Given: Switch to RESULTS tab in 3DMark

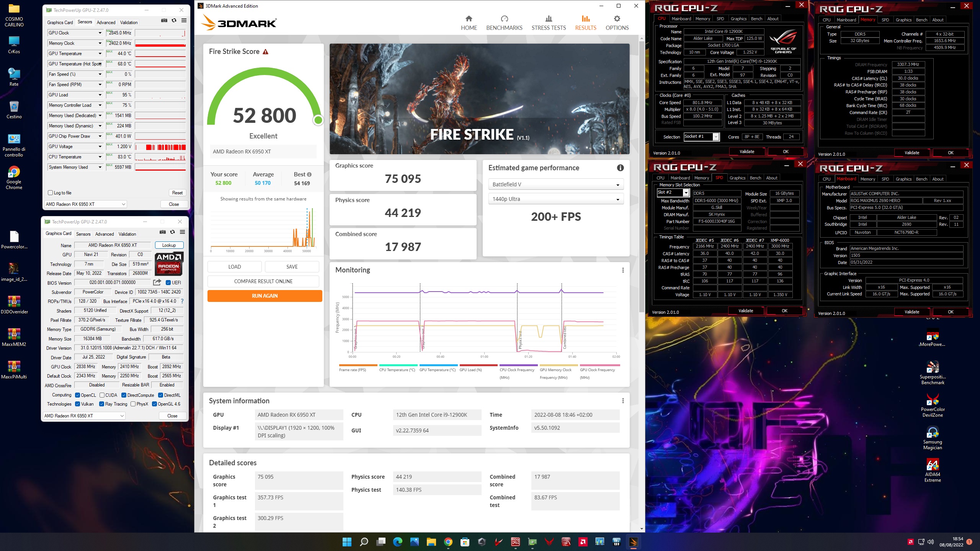Looking at the screenshot, I should click(x=585, y=23).
